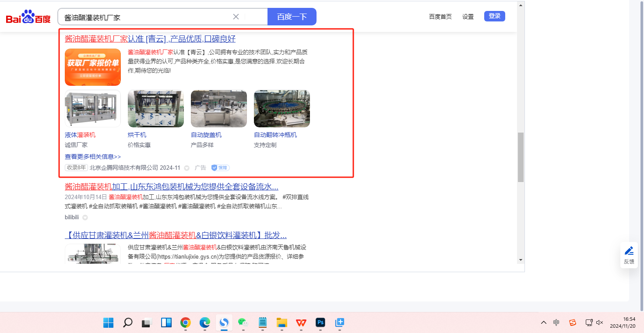Expand the dropdown arrow next to bilibili
This screenshot has width=644, height=333.
[85, 217]
